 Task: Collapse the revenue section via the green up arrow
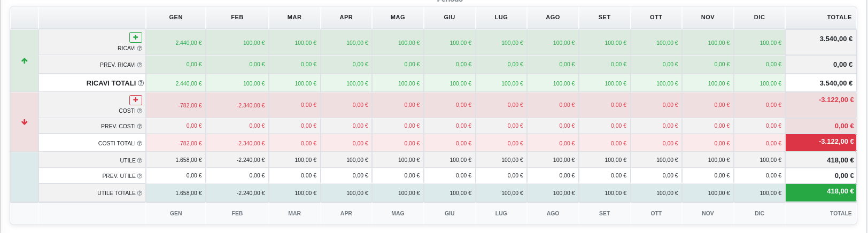coord(25,61)
